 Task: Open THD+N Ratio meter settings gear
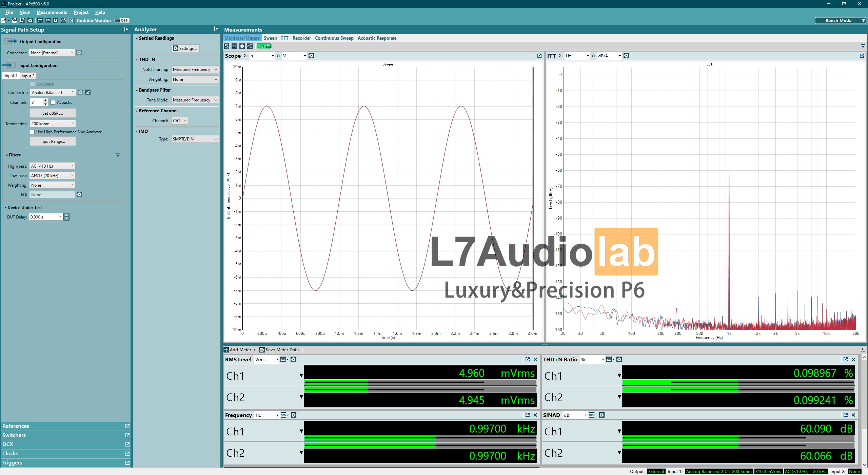coord(619,359)
